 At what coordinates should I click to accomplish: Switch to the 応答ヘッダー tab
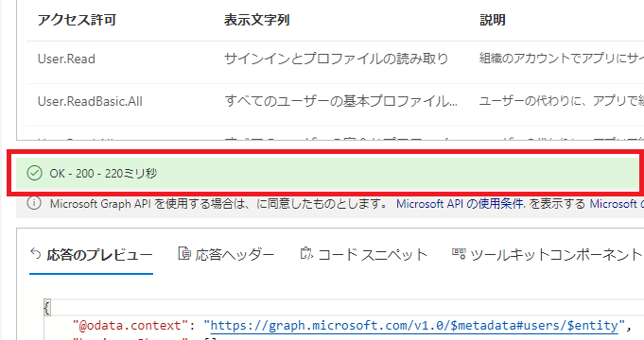pyautogui.click(x=226, y=255)
